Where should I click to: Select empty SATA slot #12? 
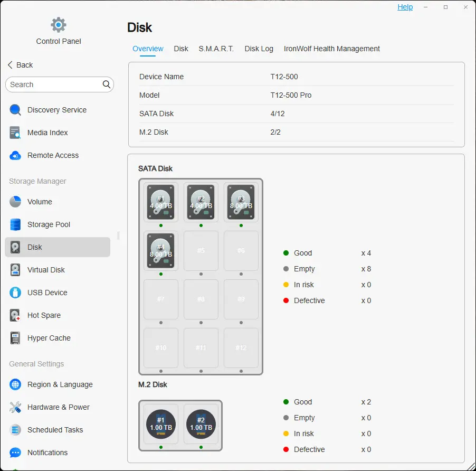(241, 348)
